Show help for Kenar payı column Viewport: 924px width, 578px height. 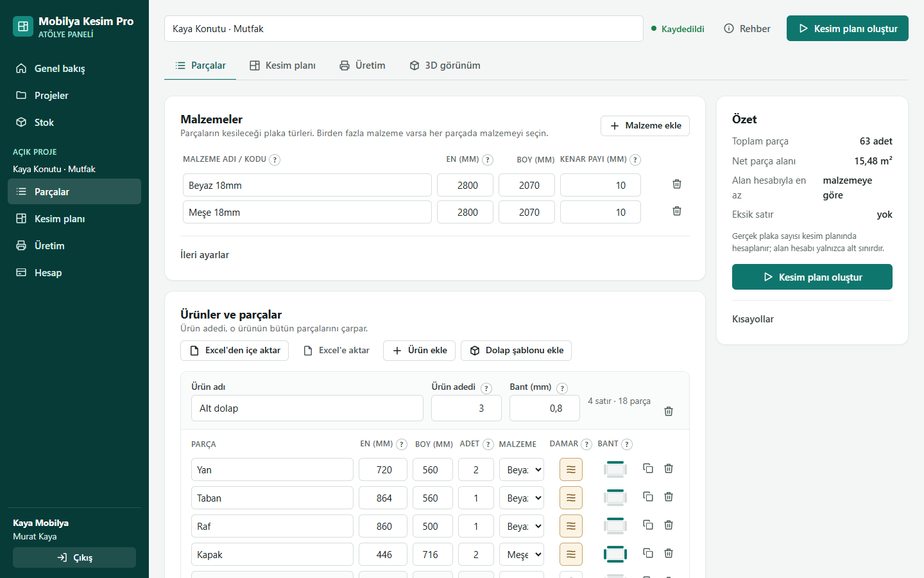click(x=635, y=160)
